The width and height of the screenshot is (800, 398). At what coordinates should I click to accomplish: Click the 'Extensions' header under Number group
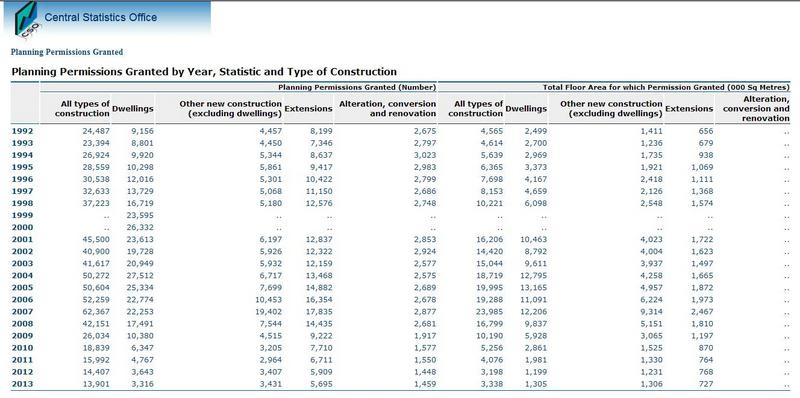click(308, 109)
